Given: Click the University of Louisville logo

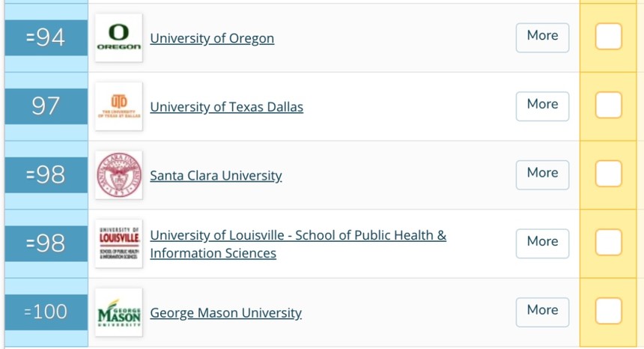Looking at the screenshot, I should [x=119, y=243].
